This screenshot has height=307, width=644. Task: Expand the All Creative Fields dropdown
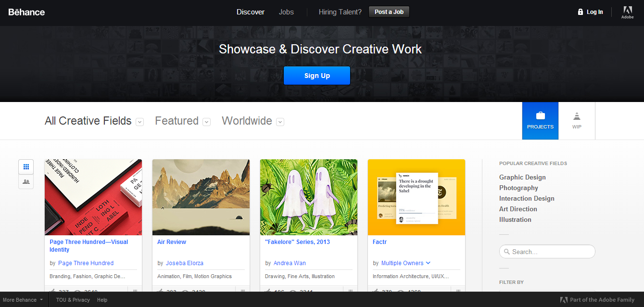click(139, 122)
